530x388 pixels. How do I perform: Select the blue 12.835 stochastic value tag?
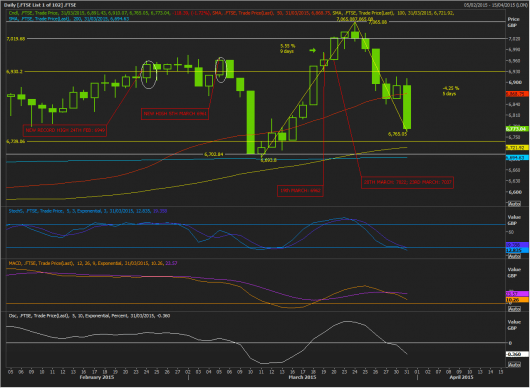[517, 250]
